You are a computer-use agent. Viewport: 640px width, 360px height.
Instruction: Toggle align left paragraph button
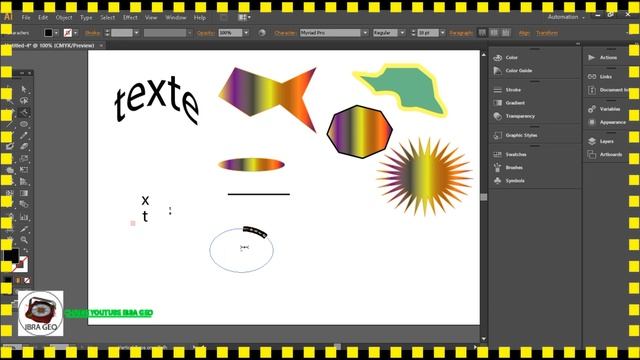click(x=482, y=33)
